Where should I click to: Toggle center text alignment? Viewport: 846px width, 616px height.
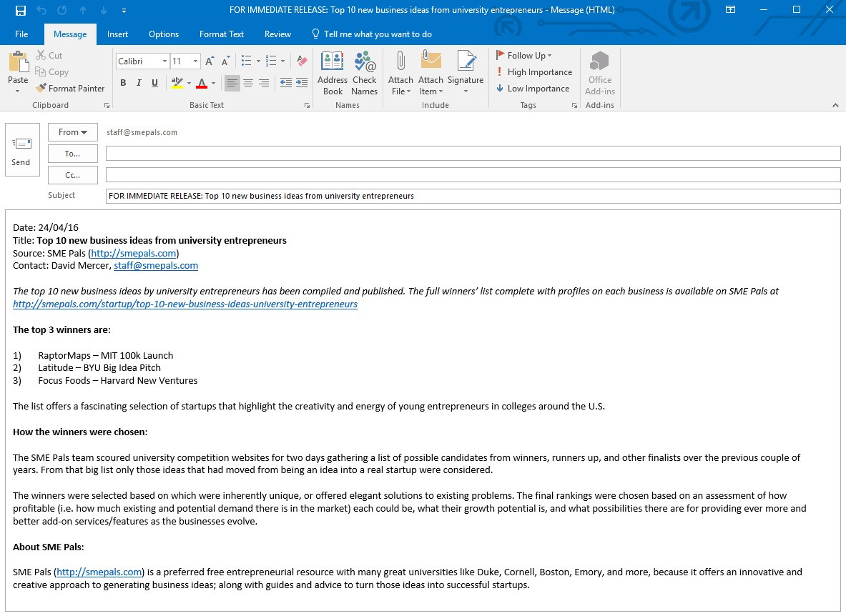tap(248, 83)
